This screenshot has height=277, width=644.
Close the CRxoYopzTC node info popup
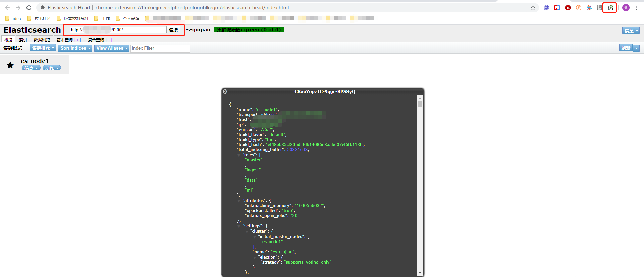click(225, 91)
